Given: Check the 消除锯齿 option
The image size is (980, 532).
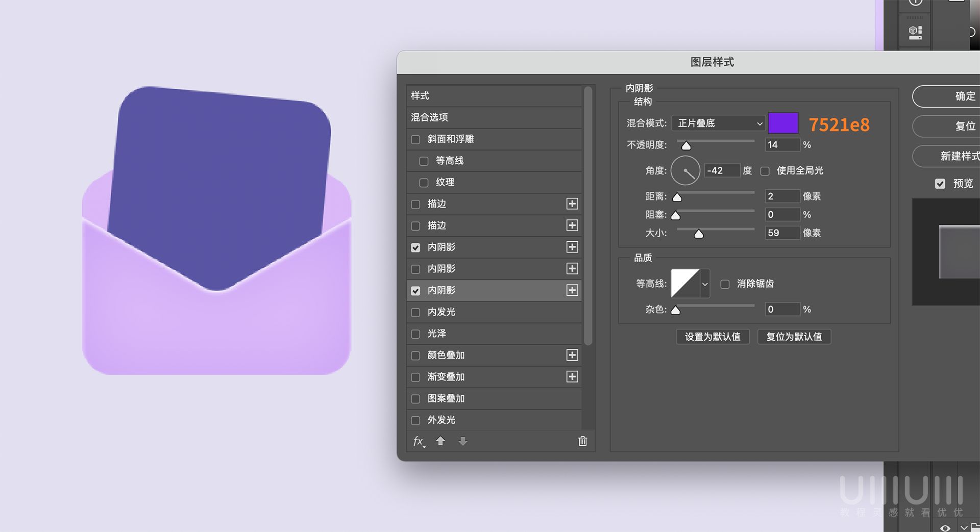Looking at the screenshot, I should coord(725,284).
